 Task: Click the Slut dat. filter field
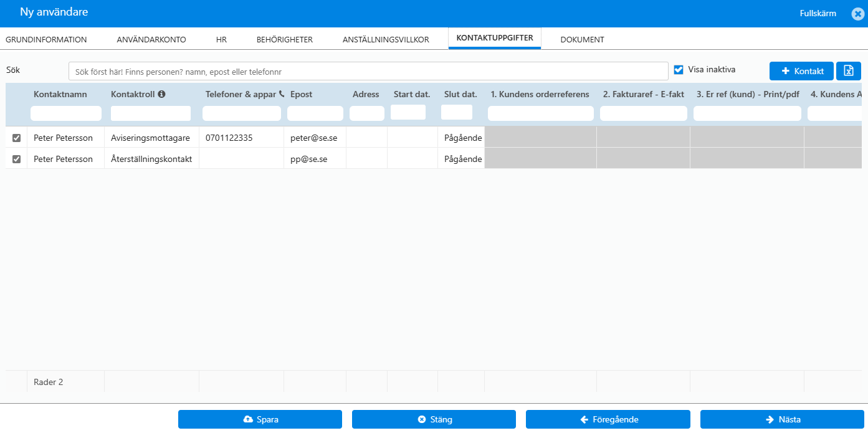click(457, 112)
